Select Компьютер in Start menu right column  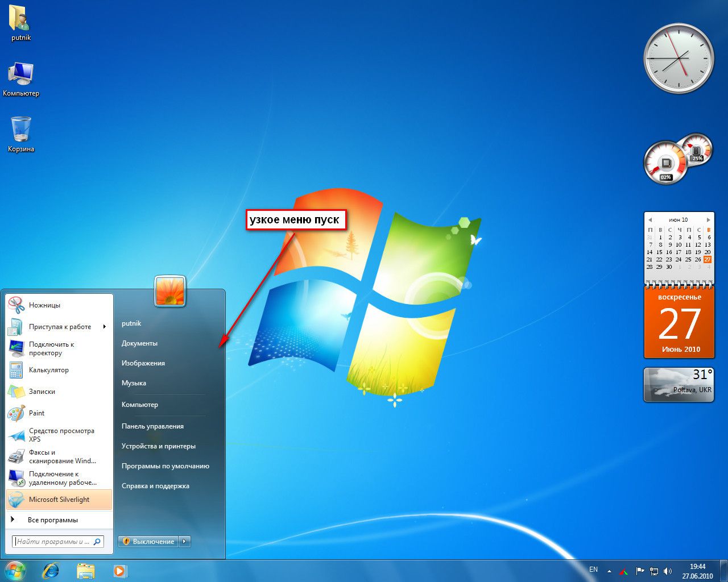pos(140,405)
